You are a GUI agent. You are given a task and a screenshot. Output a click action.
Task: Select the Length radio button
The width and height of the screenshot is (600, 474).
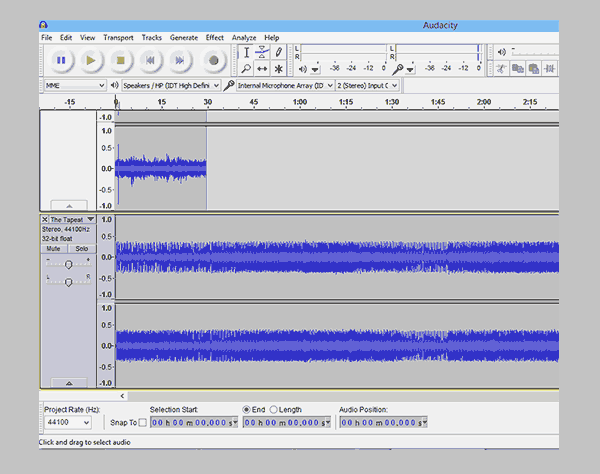pos(273,410)
